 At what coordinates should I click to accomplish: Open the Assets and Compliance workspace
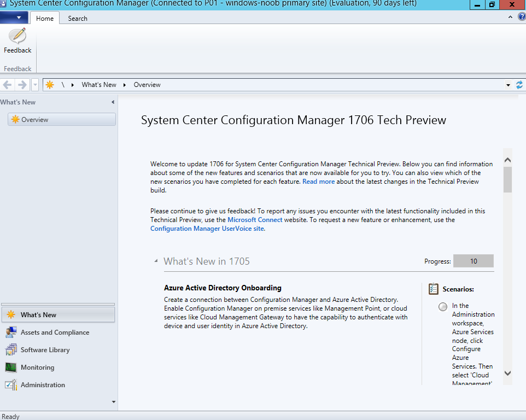click(x=58, y=332)
